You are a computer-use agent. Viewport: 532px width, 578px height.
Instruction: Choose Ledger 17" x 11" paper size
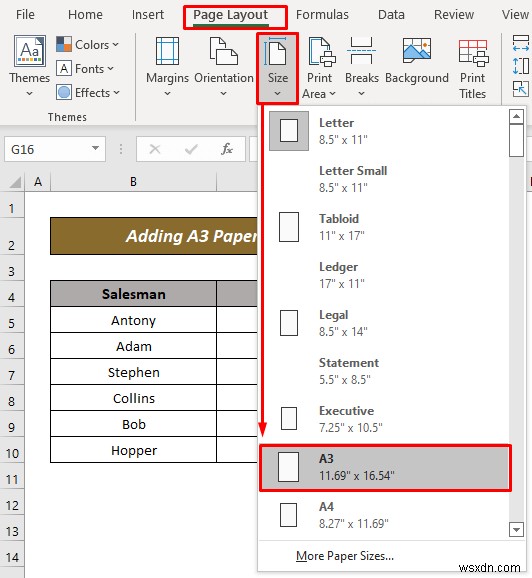[383, 275]
